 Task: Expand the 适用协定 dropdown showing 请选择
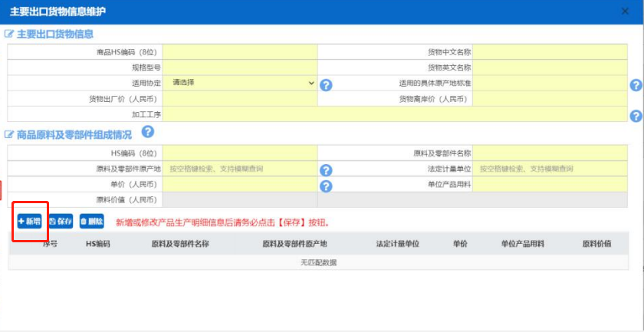240,83
